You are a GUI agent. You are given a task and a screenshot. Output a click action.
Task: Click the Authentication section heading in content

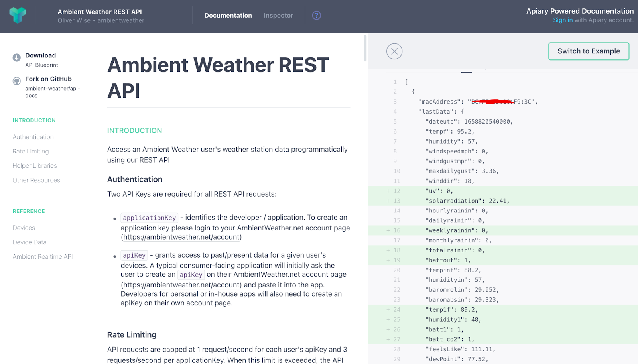pyautogui.click(x=135, y=179)
